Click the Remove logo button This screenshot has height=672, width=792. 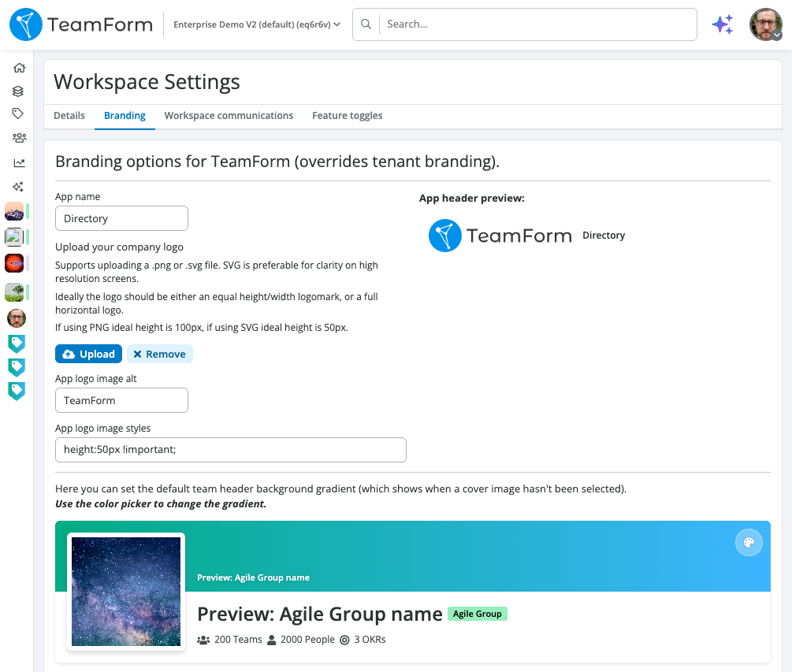(160, 354)
